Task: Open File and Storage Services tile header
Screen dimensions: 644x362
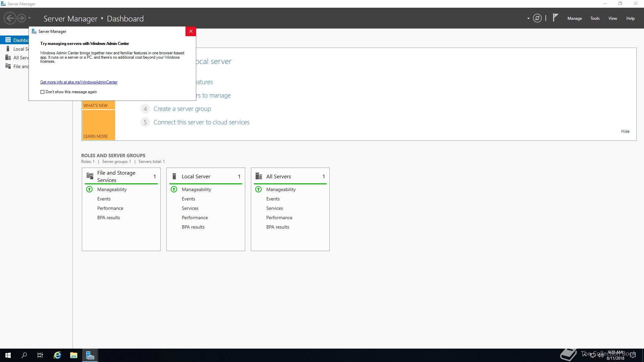Action: tap(121, 176)
